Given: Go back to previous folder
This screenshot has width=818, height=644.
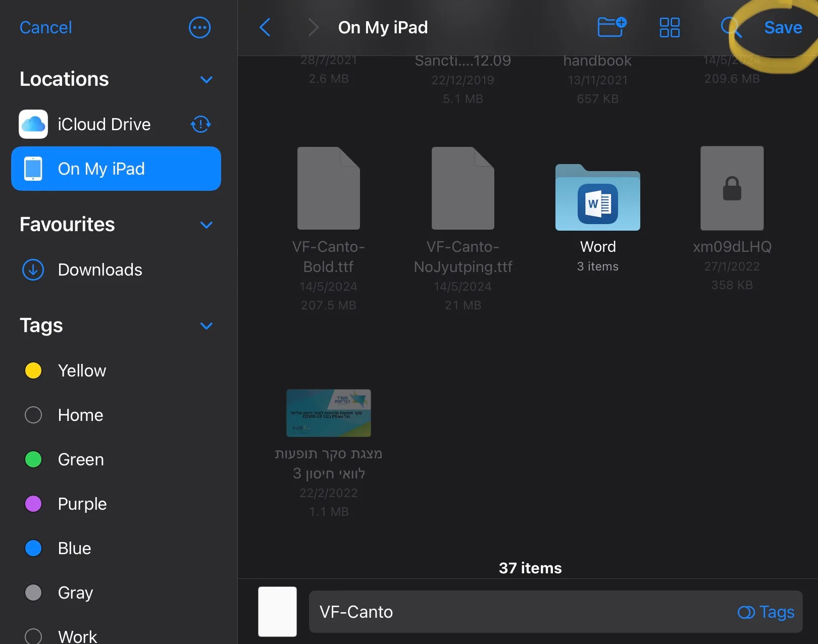Looking at the screenshot, I should (x=265, y=27).
